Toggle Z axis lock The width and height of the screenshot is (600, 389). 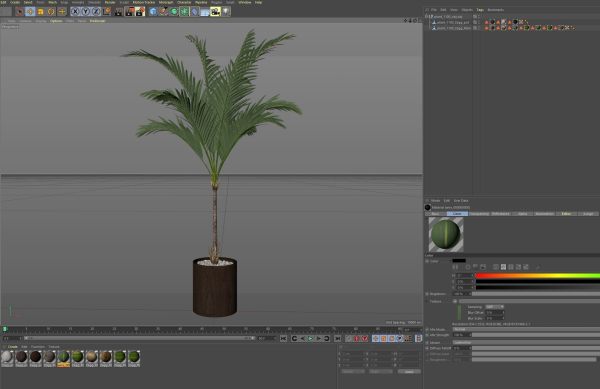pos(96,12)
